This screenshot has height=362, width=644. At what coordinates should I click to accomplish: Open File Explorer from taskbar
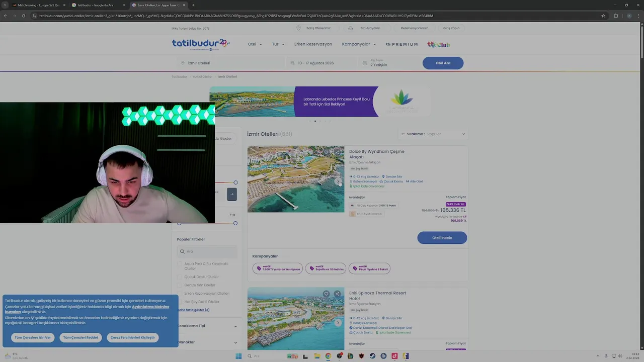point(317,356)
